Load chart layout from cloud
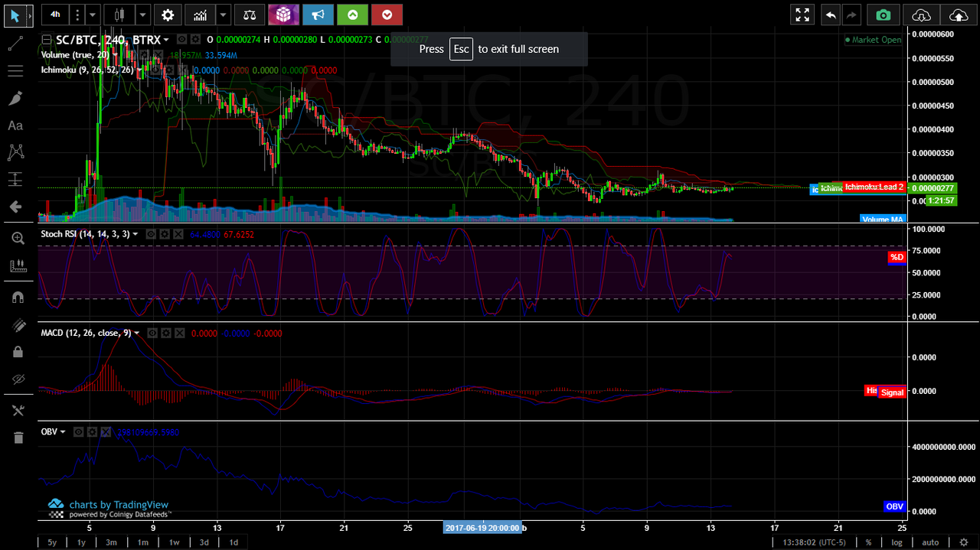 tap(922, 15)
